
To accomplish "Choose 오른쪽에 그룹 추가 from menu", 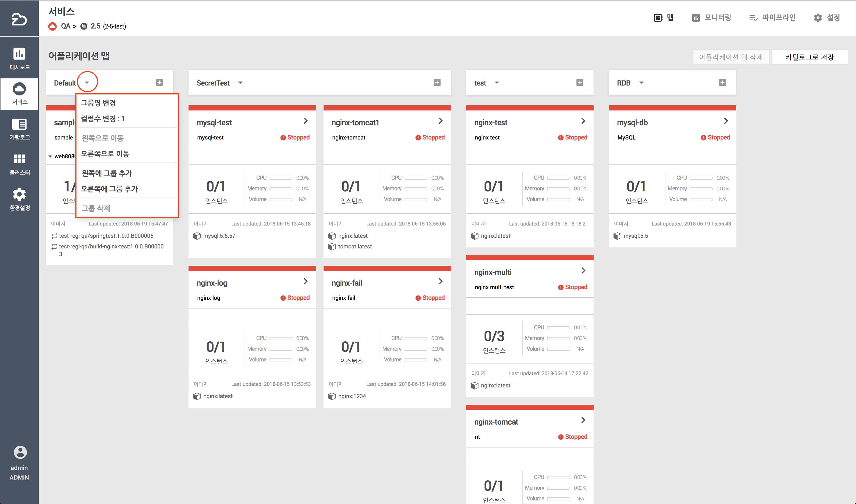I will click(x=109, y=189).
